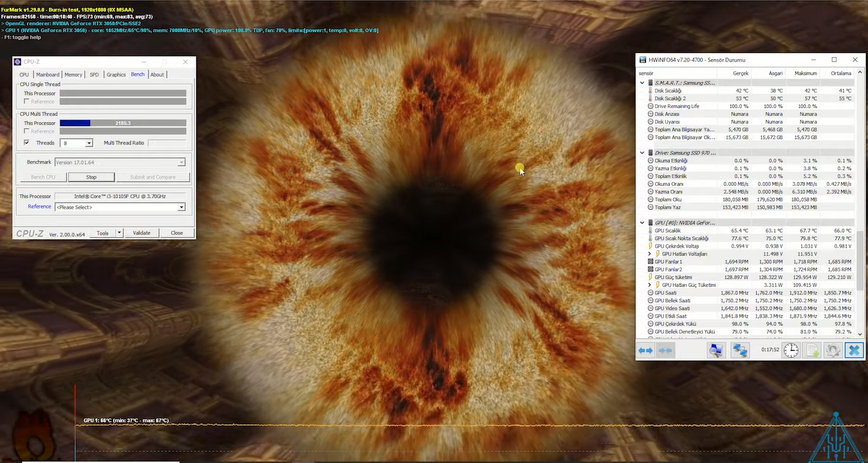Collapse the S.M.A.R.T. Samsung sensor group
868x463 pixels.
pos(642,83)
